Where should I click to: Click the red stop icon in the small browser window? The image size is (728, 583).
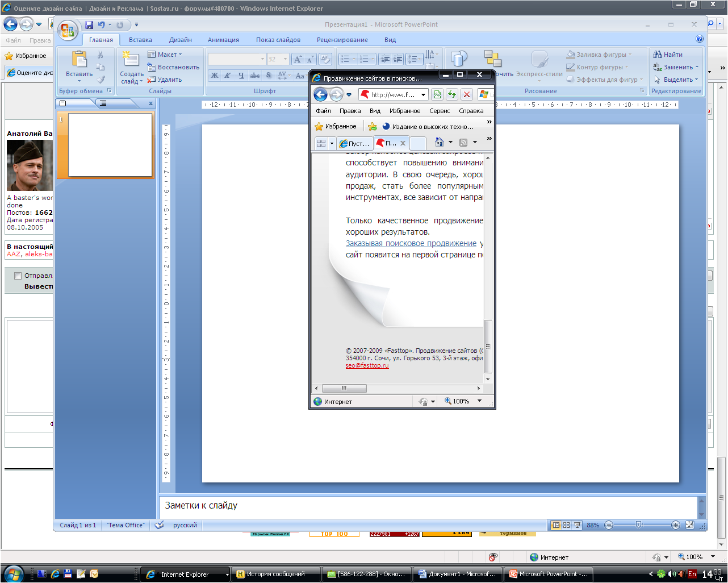[467, 95]
